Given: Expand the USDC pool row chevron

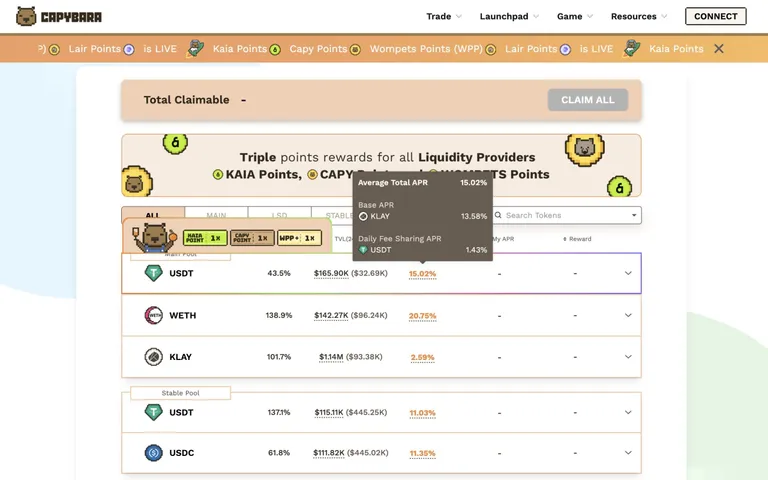Looking at the screenshot, I should click(x=628, y=453).
